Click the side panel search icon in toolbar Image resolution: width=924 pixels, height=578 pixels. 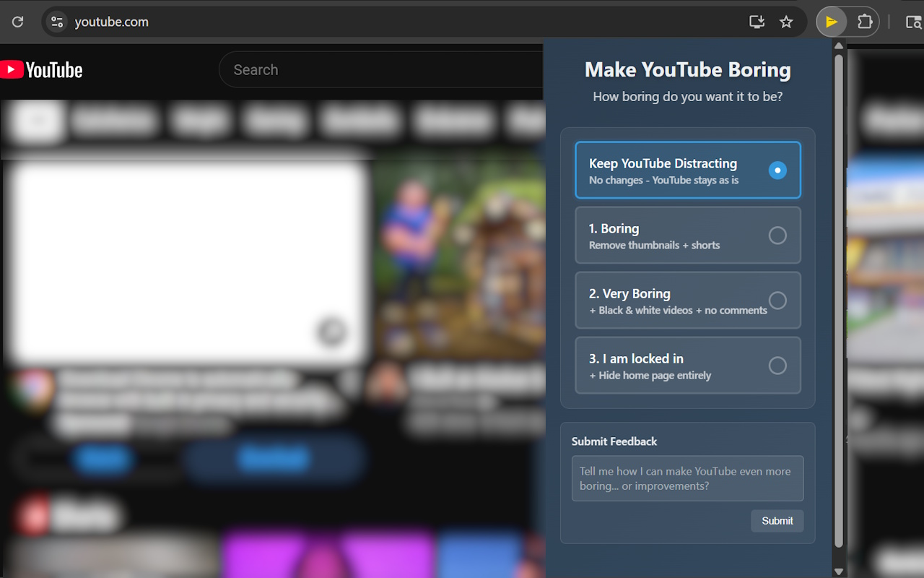click(913, 22)
